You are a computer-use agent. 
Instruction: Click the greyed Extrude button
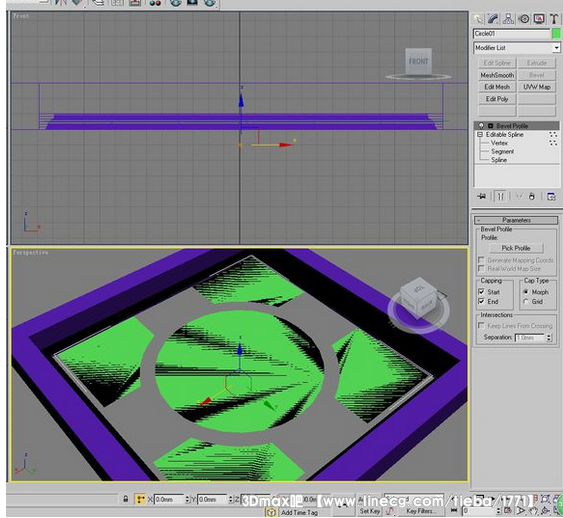(x=537, y=63)
